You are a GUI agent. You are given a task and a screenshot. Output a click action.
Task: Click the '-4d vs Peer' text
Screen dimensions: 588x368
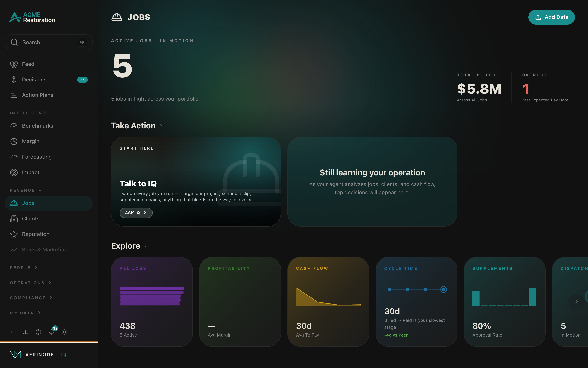(x=396, y=335)
